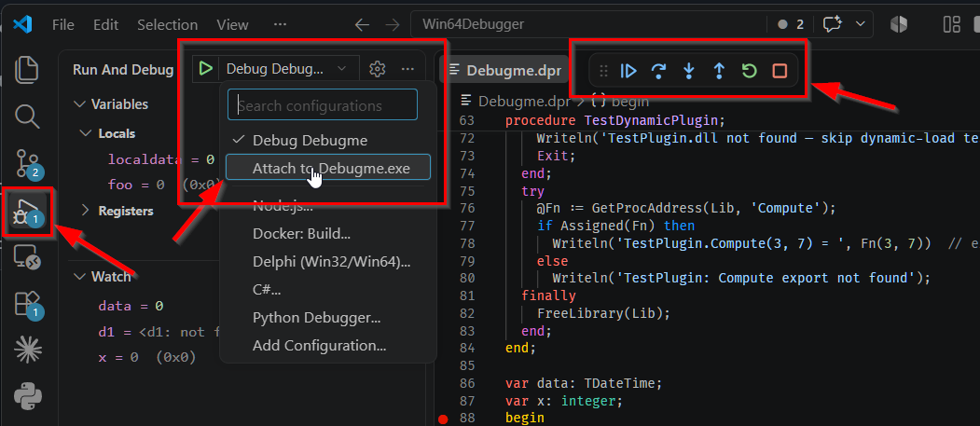This screenshot has height=426, width=980.
Task: Choose the C#... option
Action: (327, 290)
